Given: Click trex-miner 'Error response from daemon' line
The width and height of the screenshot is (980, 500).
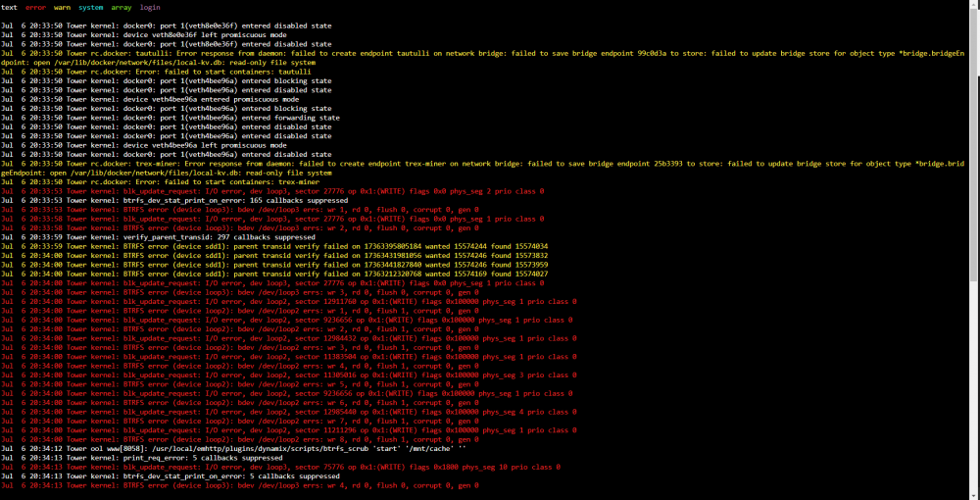Looking at the screenshot, I should 482,168.
